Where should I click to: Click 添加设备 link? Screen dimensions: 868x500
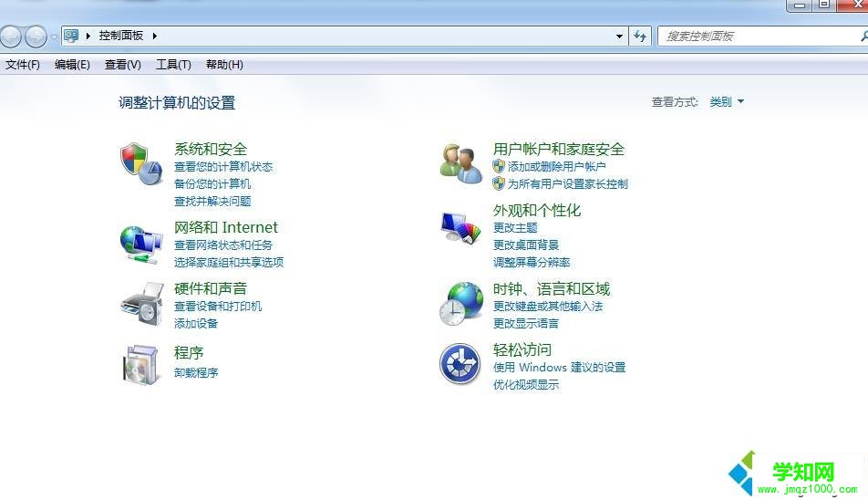196,323
